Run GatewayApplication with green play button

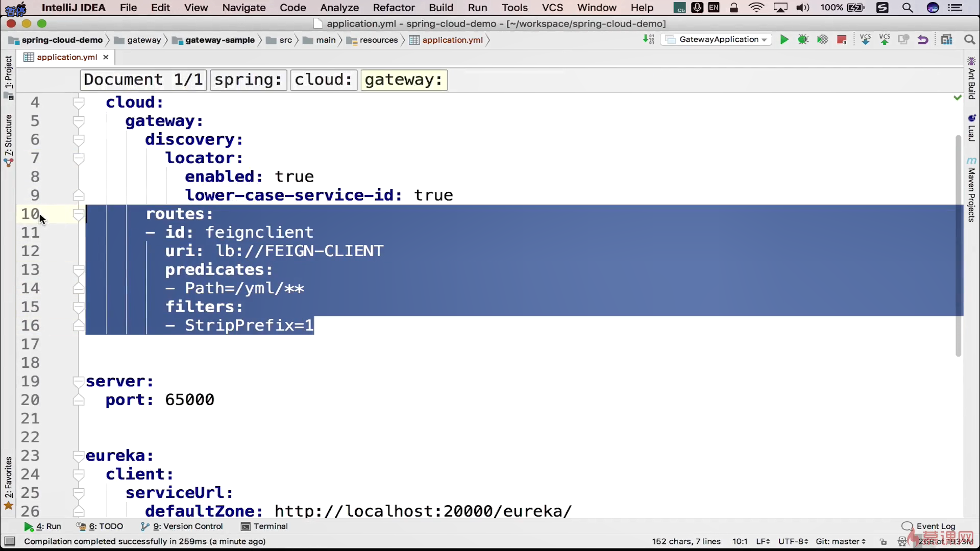(784, 40)
